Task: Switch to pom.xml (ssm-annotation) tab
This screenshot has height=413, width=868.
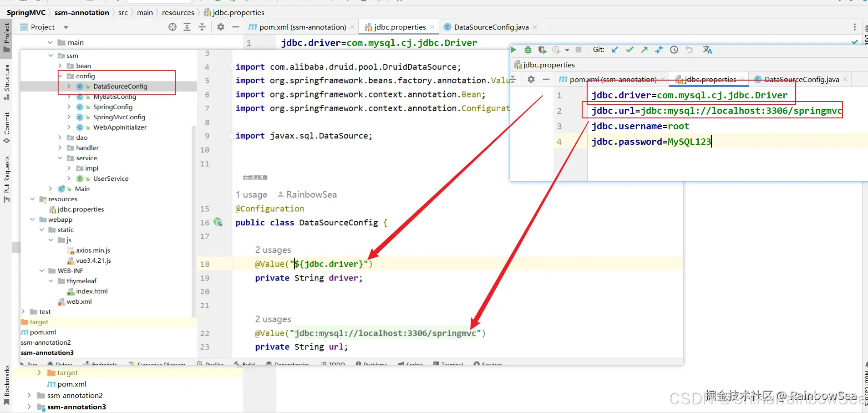Action: pos(302,27)
